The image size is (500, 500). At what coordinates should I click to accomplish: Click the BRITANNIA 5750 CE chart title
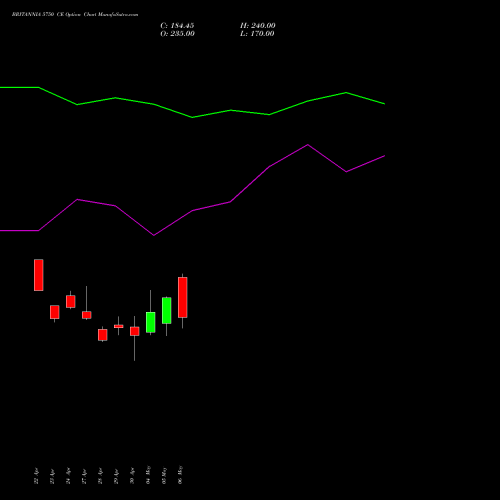click(x=75, y=15)
